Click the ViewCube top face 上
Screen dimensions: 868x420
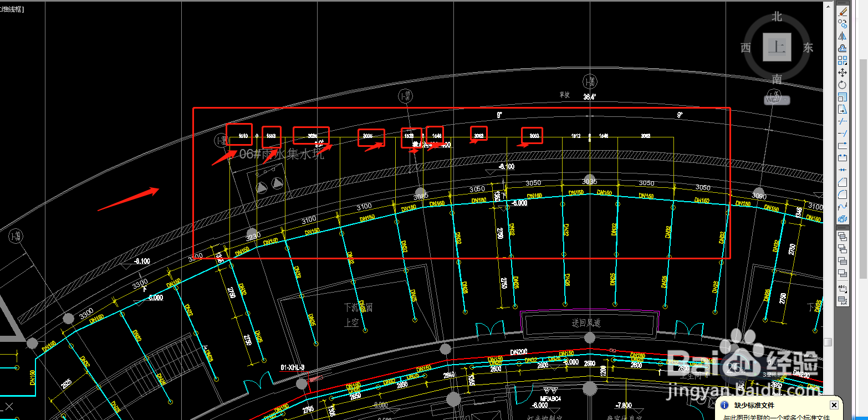point(777,47)
